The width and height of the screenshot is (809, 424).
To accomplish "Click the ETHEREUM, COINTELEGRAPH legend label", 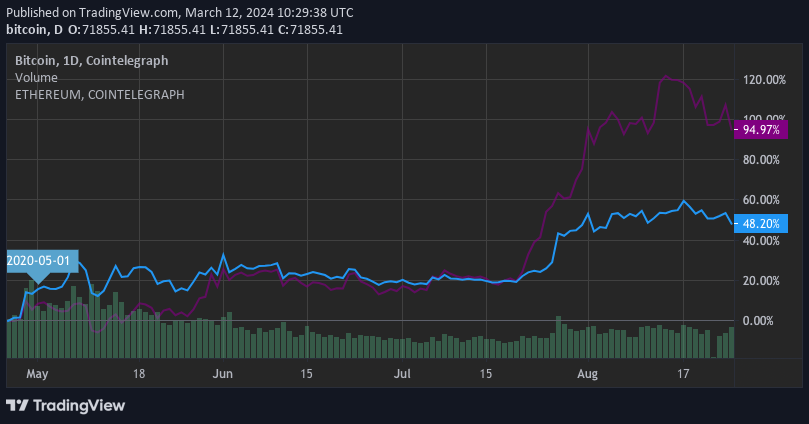I will (x=99, y=94).
